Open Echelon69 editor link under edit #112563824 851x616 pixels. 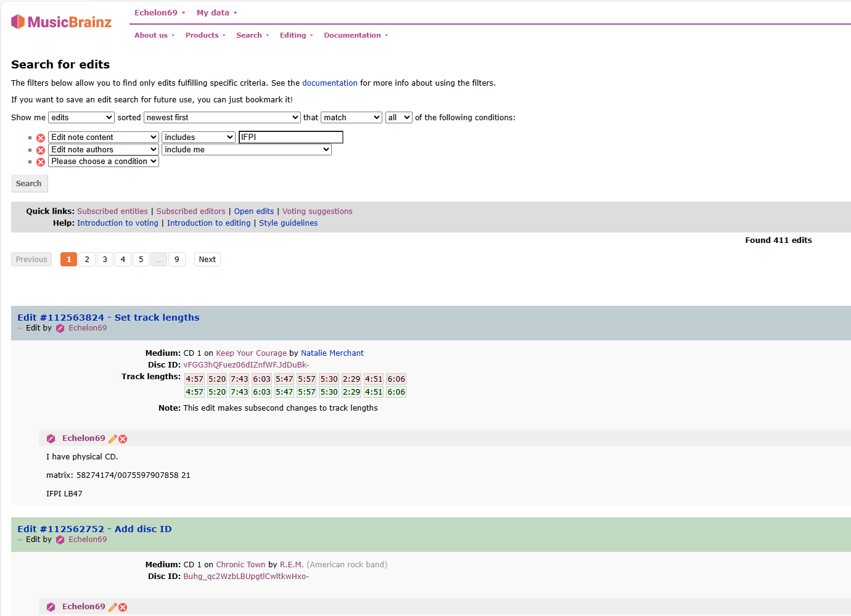88,328
